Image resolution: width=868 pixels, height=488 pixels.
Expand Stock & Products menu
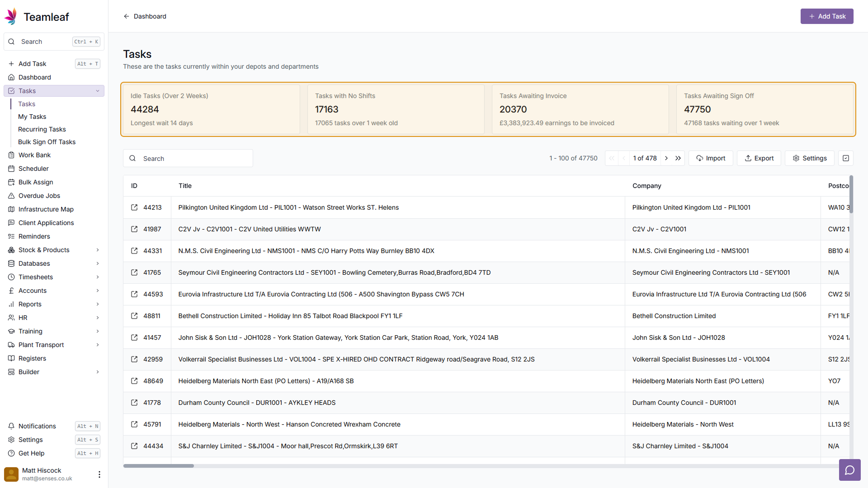54,250
